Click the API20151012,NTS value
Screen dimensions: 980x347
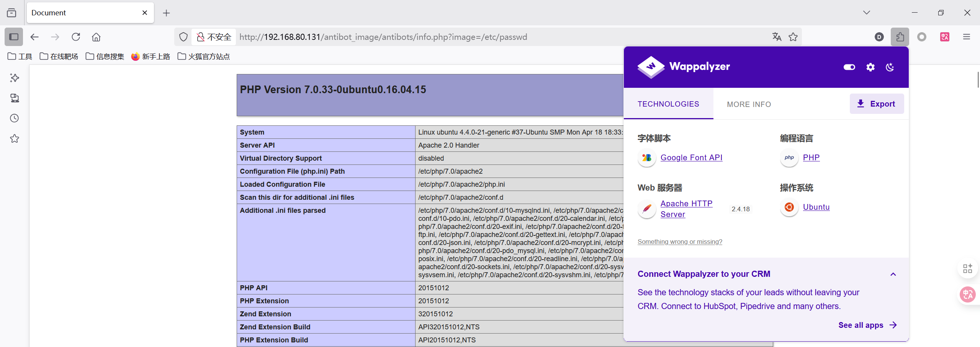pyautogui.click(x=447, y=340)
